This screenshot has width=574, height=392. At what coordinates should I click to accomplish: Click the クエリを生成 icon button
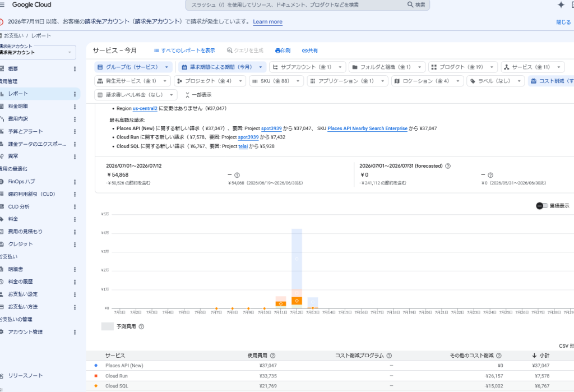pos(245,50)
